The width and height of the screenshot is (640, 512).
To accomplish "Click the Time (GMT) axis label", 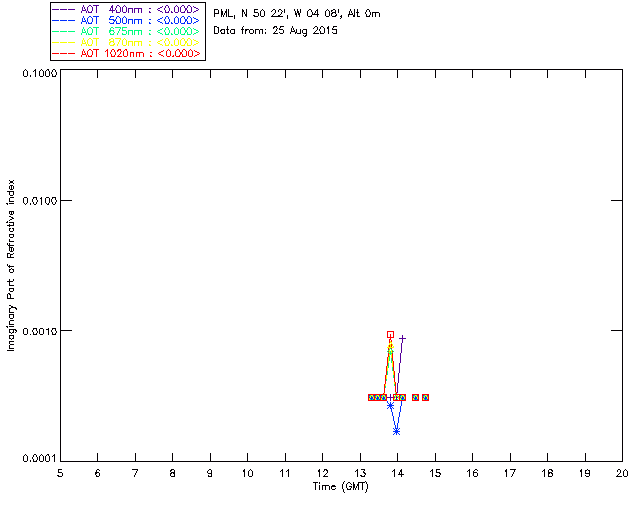I will [340, 487].
